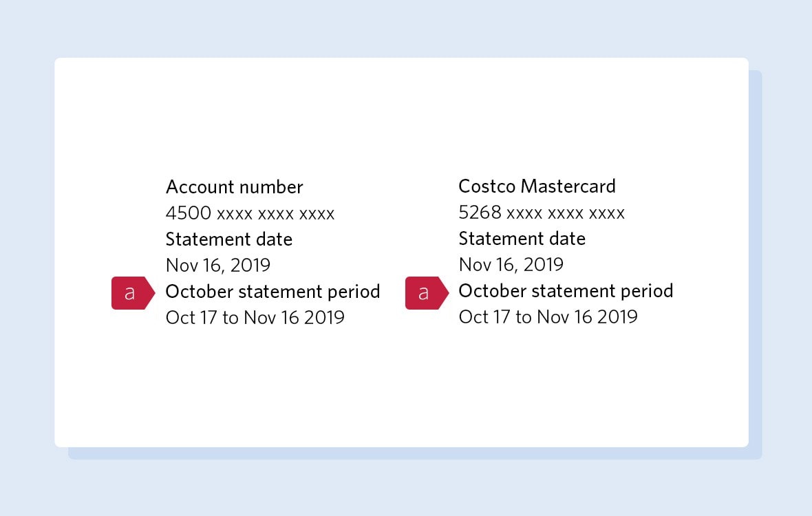812x516 pixels.
Task: Click 'October statement period' in Costco Mastercard column
Action: coord(566,291)
